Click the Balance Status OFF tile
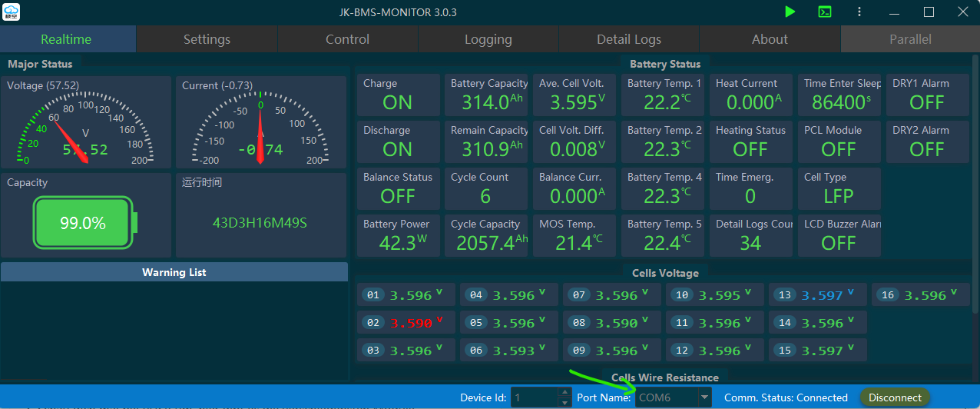Viewport: 980px width, 409px height. 399,188
